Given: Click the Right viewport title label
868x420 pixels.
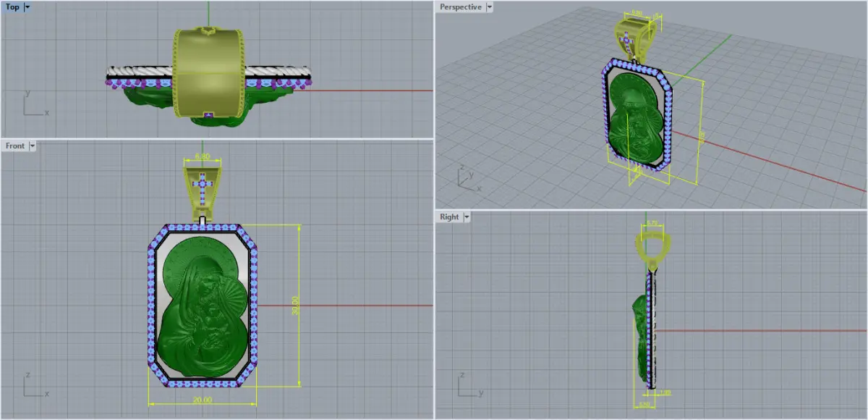Looking at the screenshot, I should pyautogui.click(x=449, y=217).
